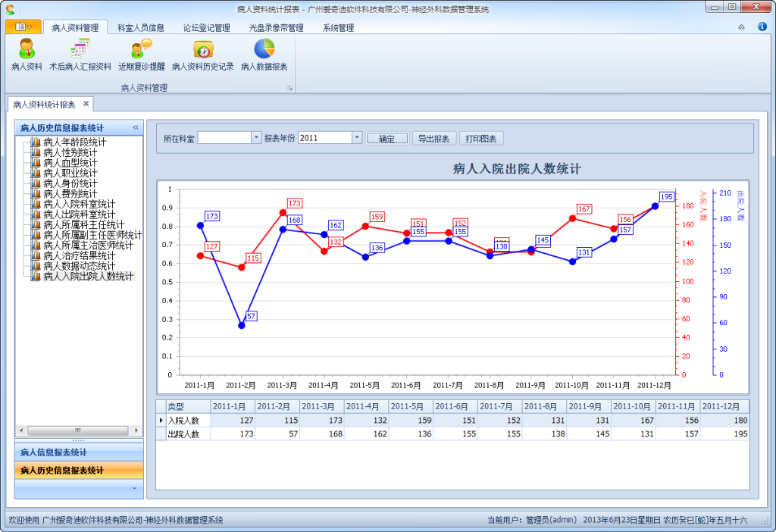This screenshot has height=532, width=776.
Task: Select the 病人资料统计报表 document tab
Action: pos(44,105)
